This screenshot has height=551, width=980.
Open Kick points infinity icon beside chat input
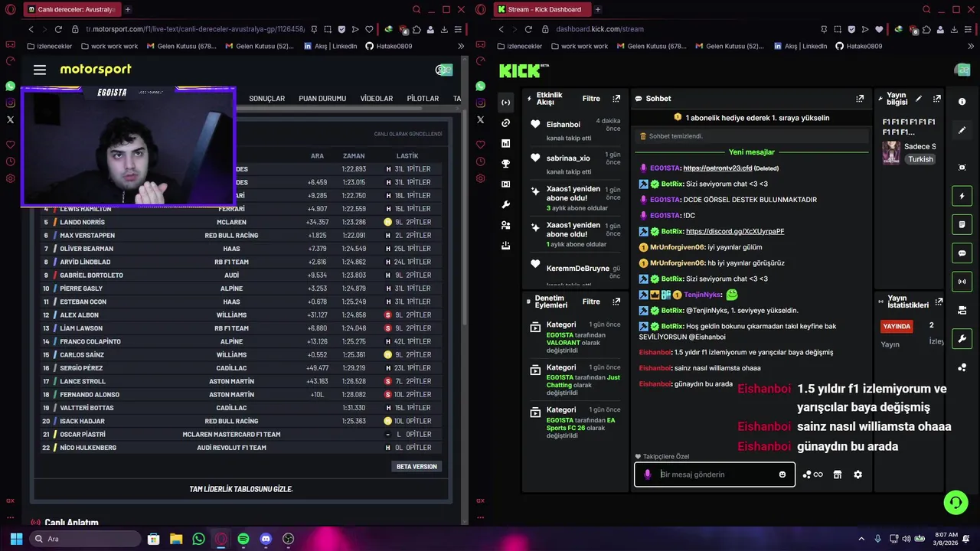click(x=812, y=474)
